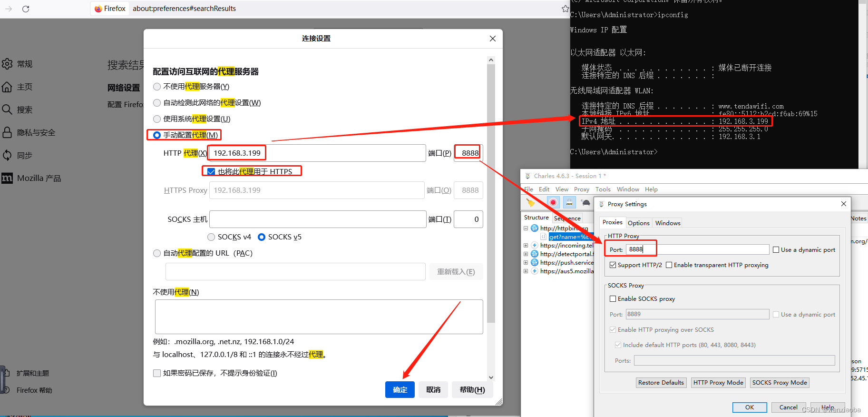Switch to the Structure tab in Charles

[x=536, y=218]
